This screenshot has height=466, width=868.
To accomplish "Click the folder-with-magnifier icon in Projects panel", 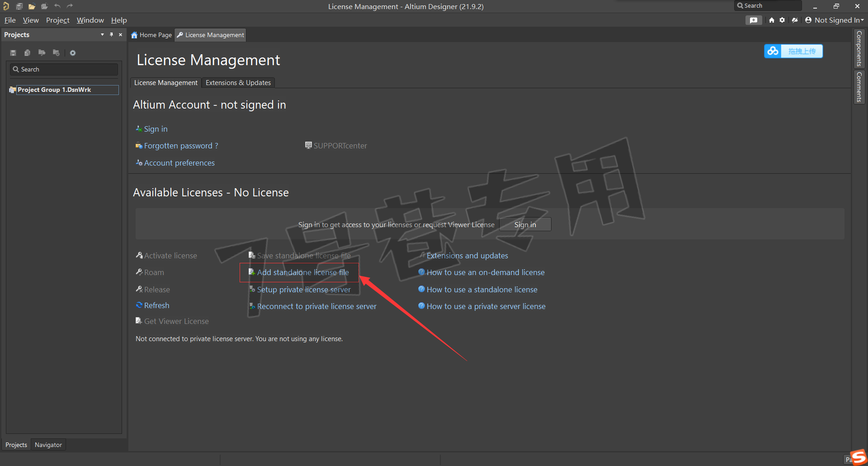I will coord(42,53).
